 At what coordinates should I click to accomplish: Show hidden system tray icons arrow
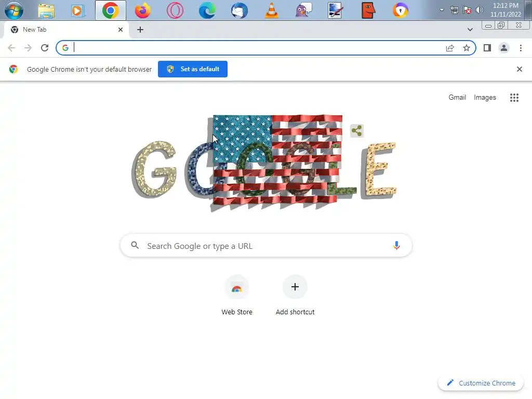(x=442, y=10)
